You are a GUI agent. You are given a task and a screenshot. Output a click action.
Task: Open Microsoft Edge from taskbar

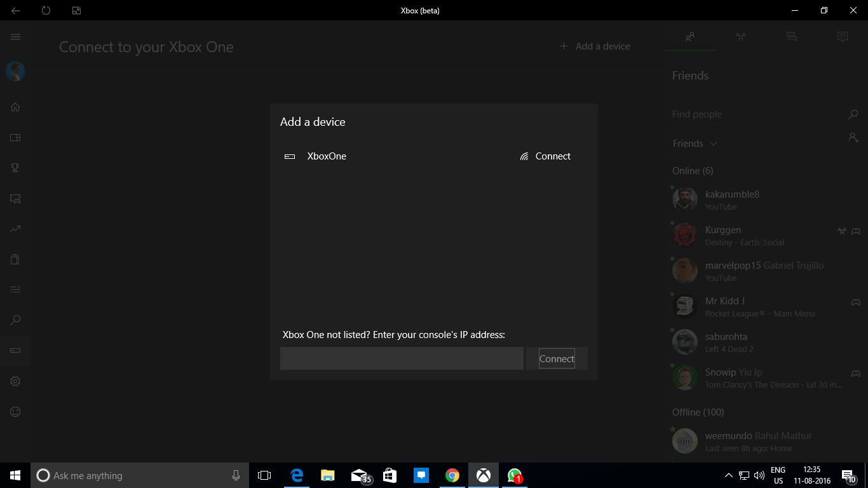296,475
